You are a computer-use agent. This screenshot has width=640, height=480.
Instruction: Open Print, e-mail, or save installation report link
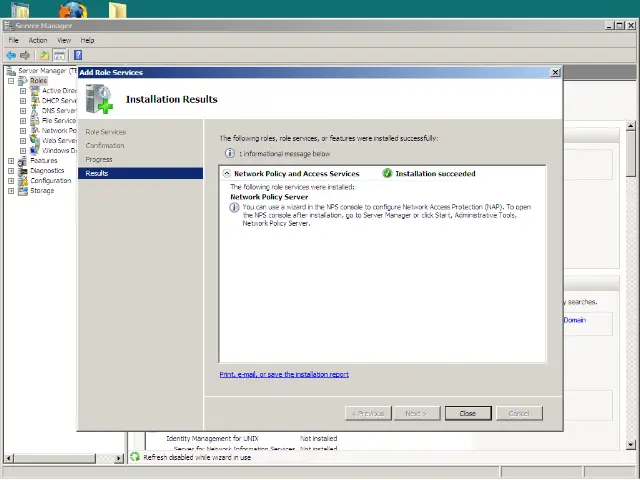[x=284, y=374]
